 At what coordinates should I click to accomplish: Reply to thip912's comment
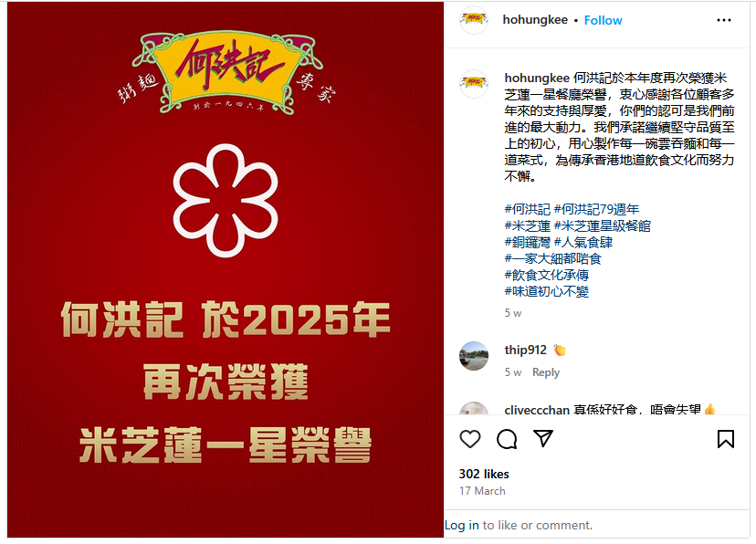[x=546, y=372]
